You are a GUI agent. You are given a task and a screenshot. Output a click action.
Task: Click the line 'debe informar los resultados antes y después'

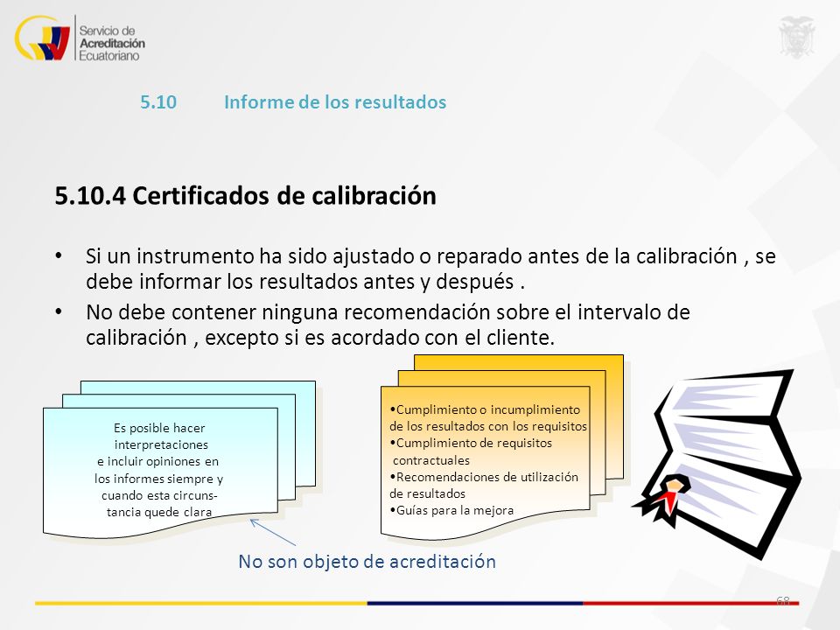[304, 282]
